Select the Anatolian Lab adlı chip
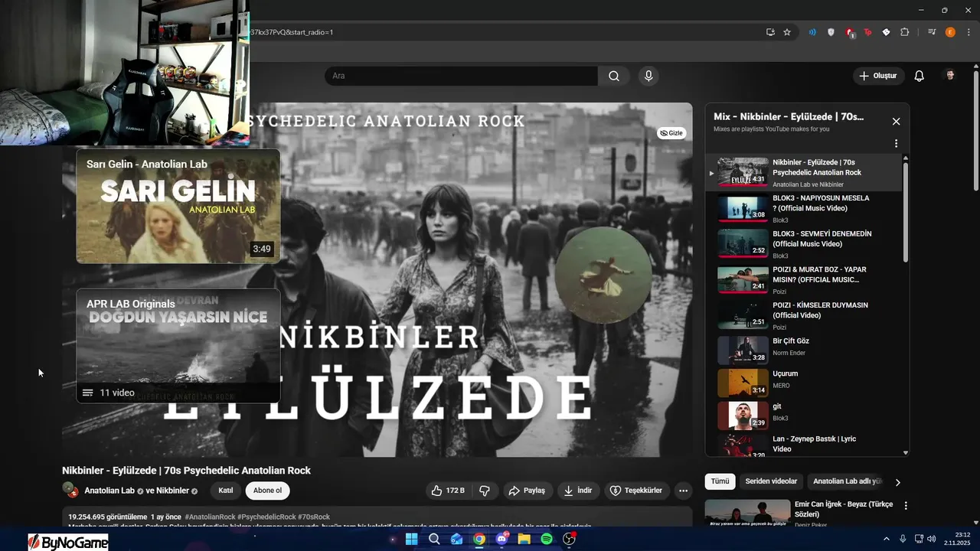Viewport: 980px width, 551px height. tap(848, 481)
